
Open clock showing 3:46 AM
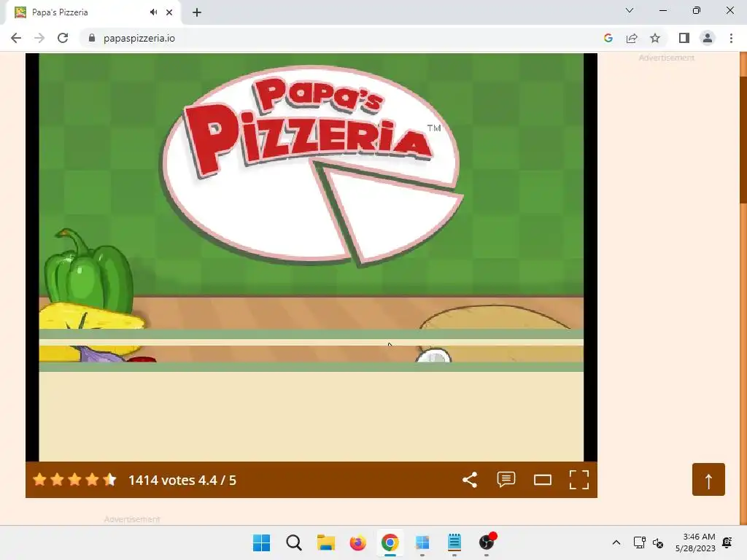(x=695, y=542)
